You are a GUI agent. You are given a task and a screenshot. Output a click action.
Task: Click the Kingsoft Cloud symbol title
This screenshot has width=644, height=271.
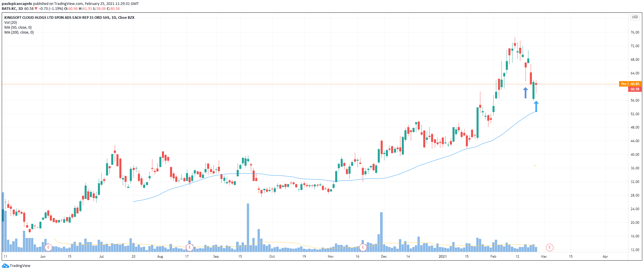69,17
